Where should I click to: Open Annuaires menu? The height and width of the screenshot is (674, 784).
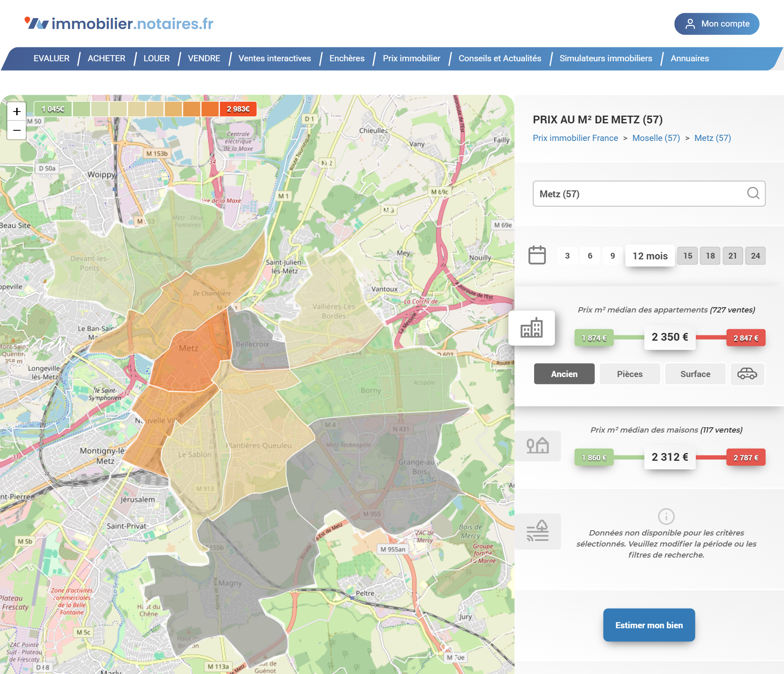click(x=690, y=58)
